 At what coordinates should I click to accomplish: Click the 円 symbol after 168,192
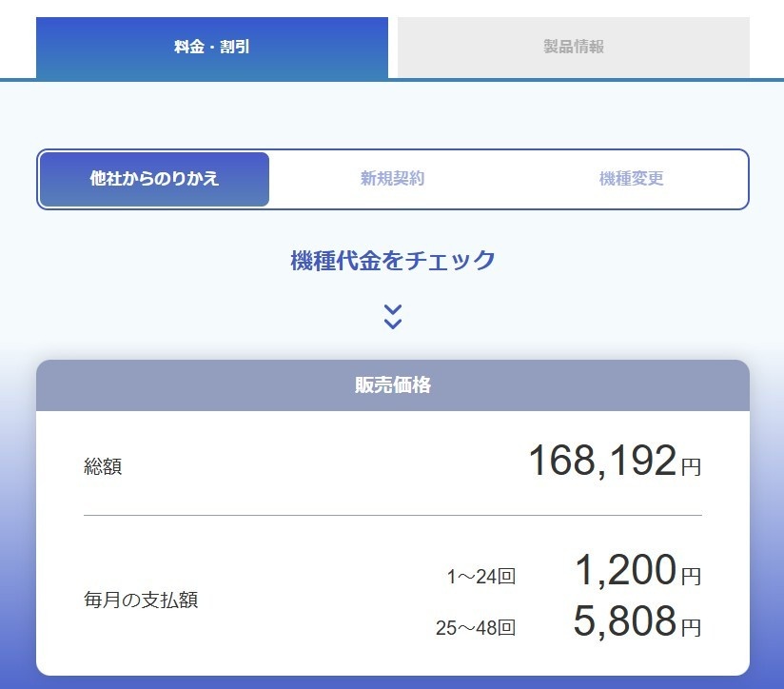pos(691,466)
